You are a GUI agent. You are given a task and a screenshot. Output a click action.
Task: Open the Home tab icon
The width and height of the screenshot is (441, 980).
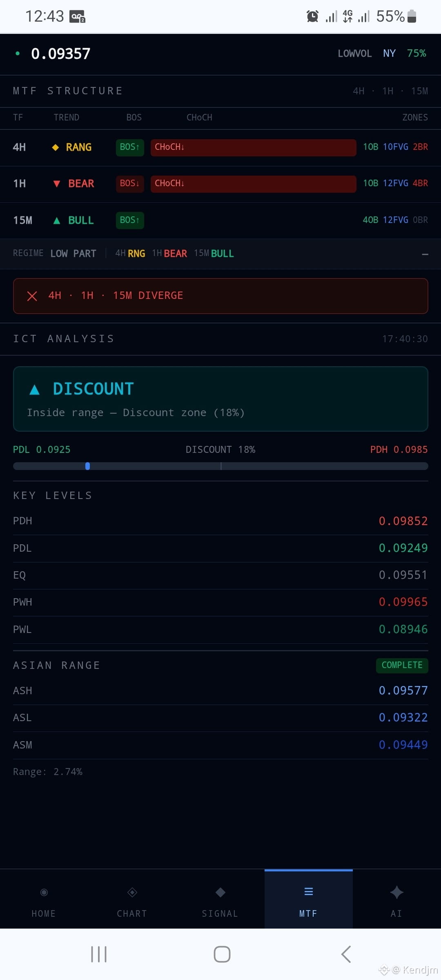pyautogui.click(x=44, y=892)
